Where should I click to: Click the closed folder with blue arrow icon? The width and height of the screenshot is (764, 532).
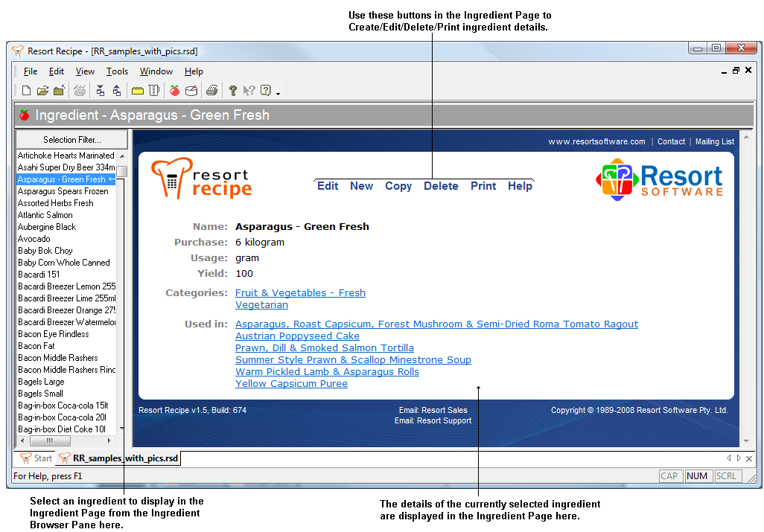[x=59, y=91]
